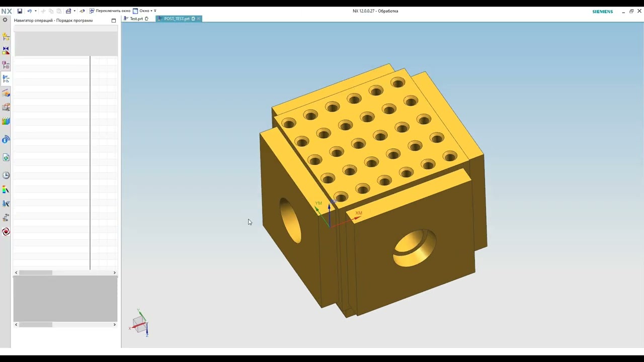
Task: Select the Operation Navigator sidebar icon
Action: point(6,79)
